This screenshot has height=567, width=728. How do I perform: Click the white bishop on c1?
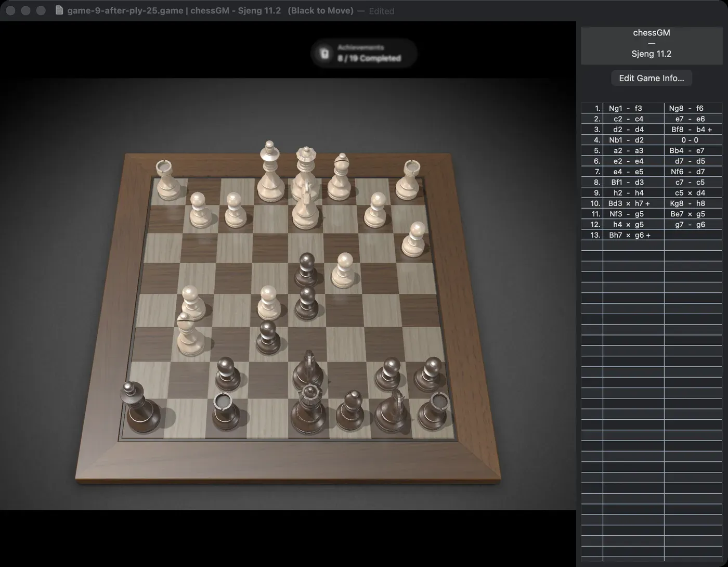pos(340,178)
